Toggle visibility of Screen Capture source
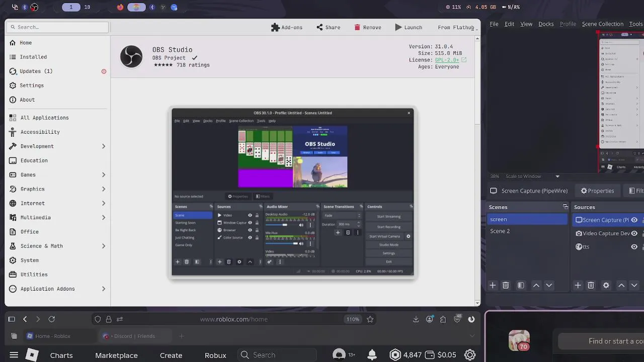This screenshot has width=644, height=362. [x=634, y=220]
